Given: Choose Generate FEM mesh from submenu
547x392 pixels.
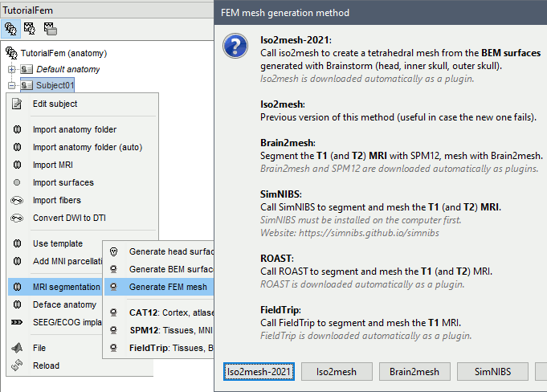Looking at the screenshot, I should 167,287.
